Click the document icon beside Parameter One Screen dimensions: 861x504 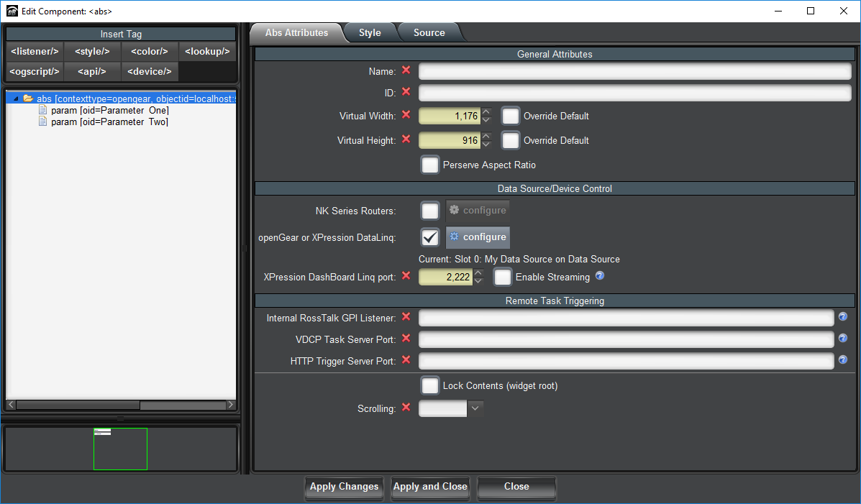click(42, 110)
